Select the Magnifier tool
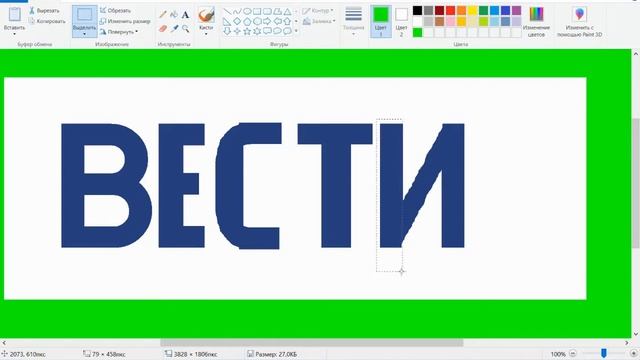Viewport: 640px width, 360px height. pyautogui.click(x=186, y=28)
